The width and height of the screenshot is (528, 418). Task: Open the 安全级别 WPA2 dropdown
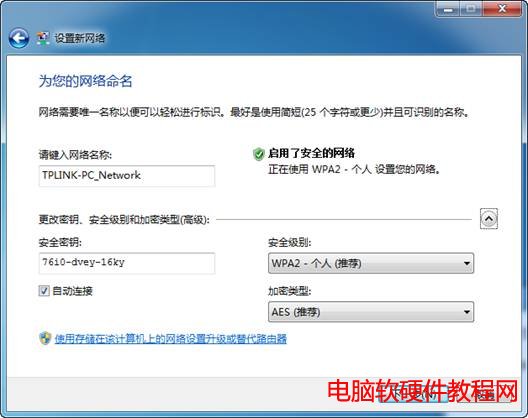pyautogui.click(x=371, y=263)
